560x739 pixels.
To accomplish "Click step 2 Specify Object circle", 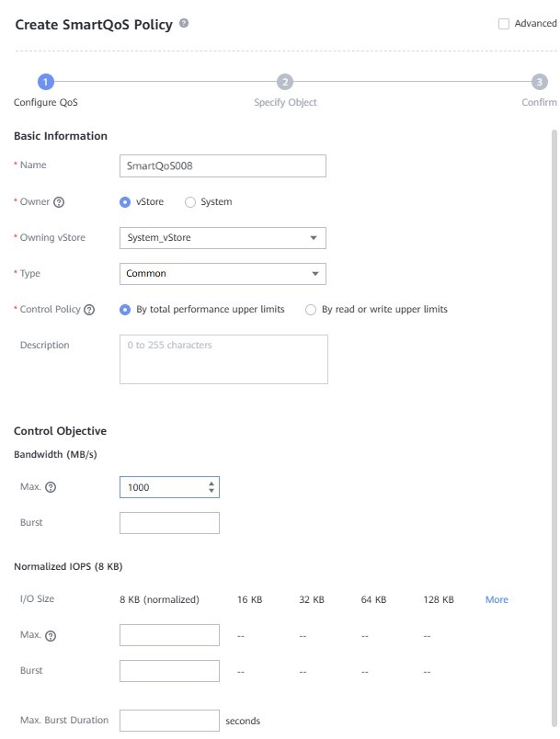I will 285,82.
